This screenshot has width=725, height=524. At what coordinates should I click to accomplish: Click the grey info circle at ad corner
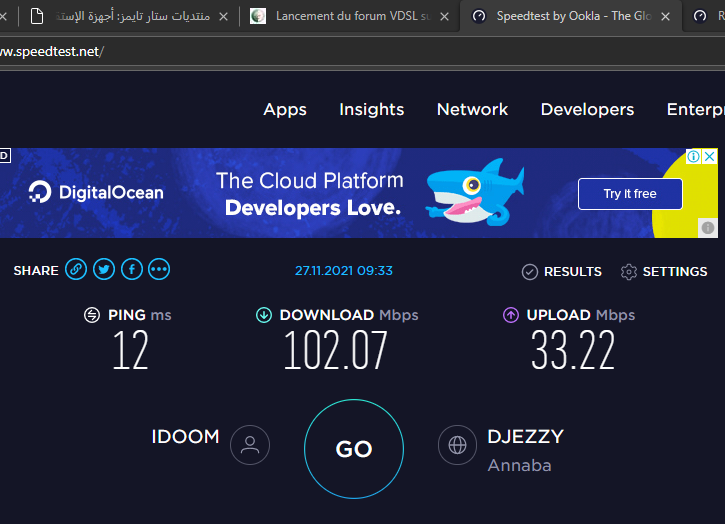pyautogui.click(x=708, y=228)
